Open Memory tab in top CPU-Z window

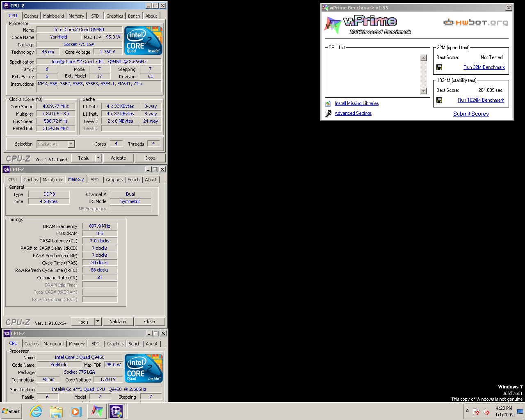click(x=76, y=16)
